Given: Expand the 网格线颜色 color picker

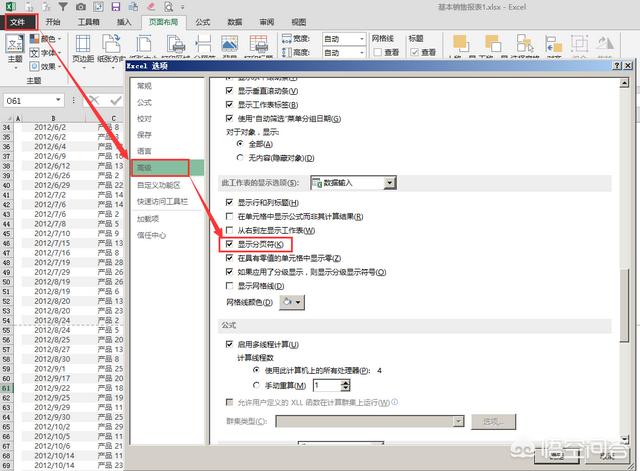Looking at the screenshot, I should point(298,301).
